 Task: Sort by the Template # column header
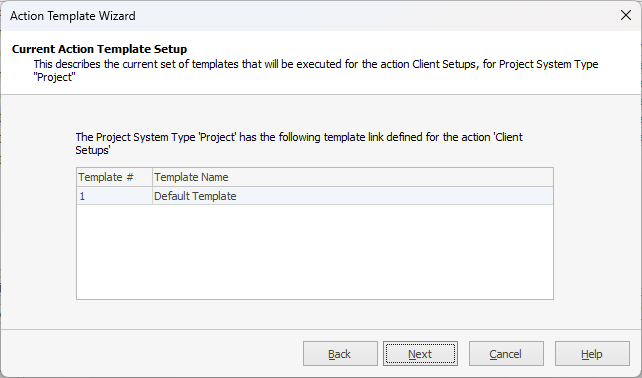pos(114,177)
